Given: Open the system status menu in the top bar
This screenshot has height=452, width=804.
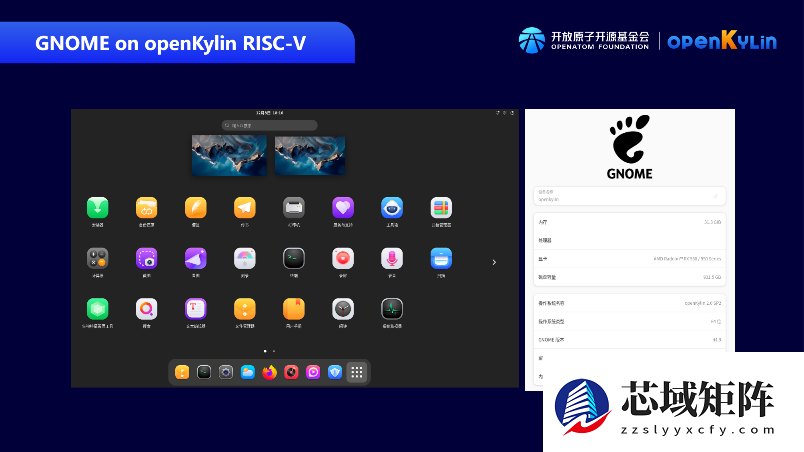Looking at the screenshot, I should tap(505, 113).
